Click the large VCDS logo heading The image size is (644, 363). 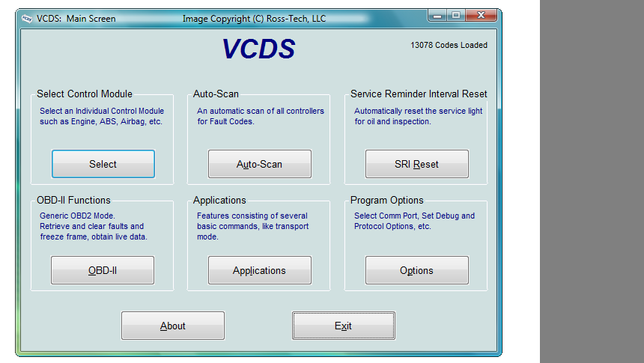[x=259, y=49]
